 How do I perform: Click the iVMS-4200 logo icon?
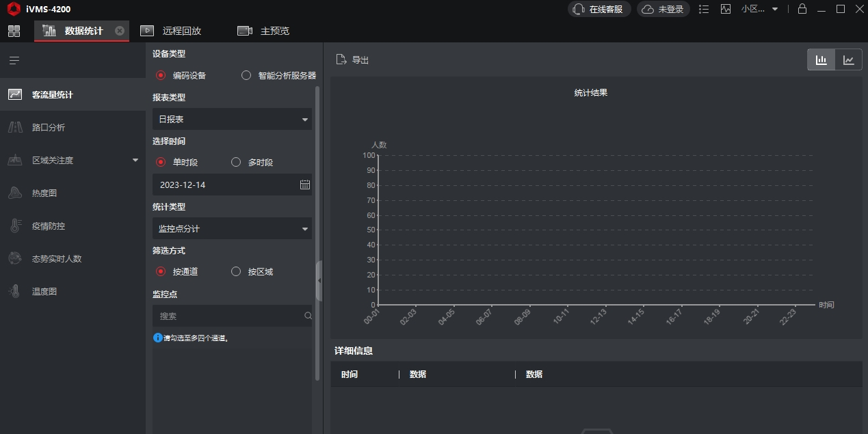13,9
